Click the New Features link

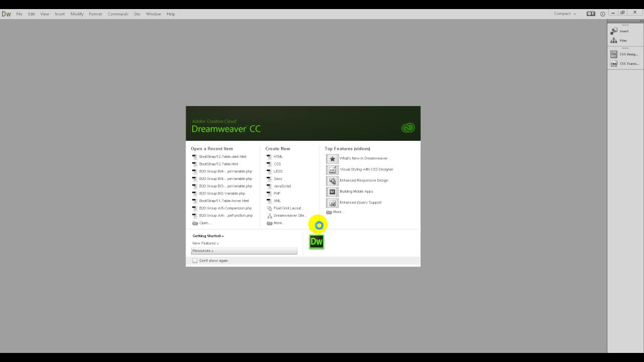205,243
